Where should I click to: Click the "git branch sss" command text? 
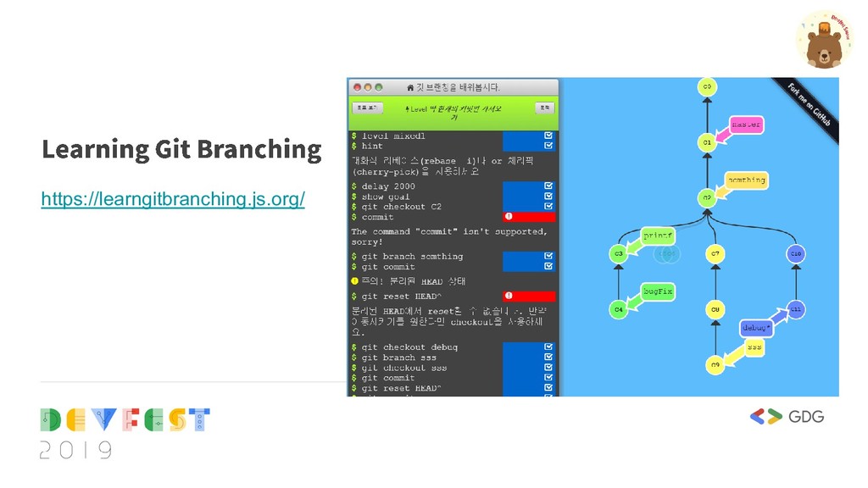click(x=398, y=358)
